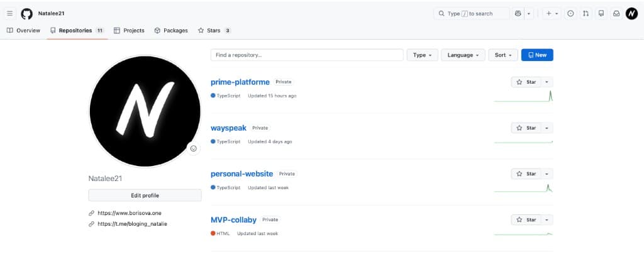Open the repositories icon in header

pyautogui.click(x=601, y=14)
